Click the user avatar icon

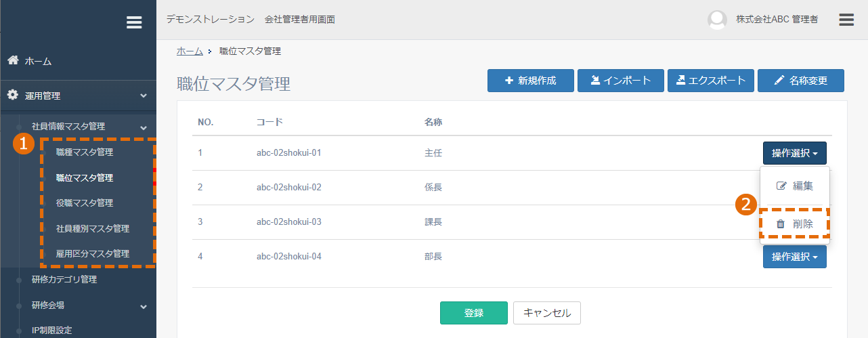click(x=717, y=20)
